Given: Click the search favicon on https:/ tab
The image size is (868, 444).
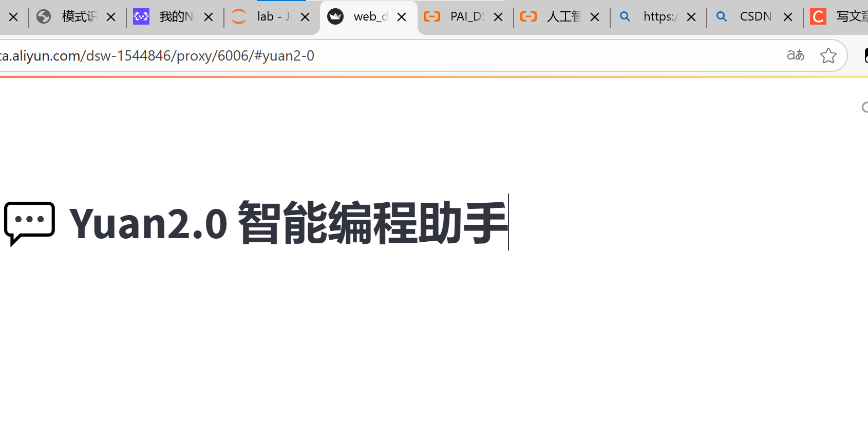Looking at the screenshot, I should pos(625,17).
